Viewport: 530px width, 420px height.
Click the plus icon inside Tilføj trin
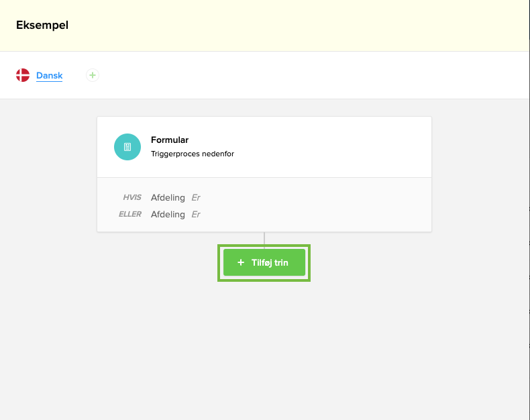241,263
